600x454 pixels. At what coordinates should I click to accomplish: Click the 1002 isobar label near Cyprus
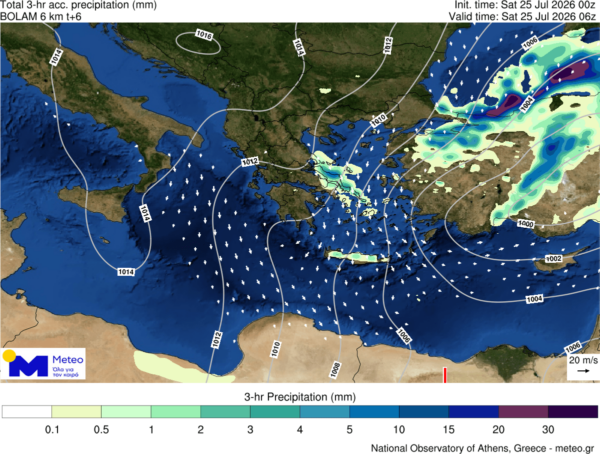pos(553,259)
